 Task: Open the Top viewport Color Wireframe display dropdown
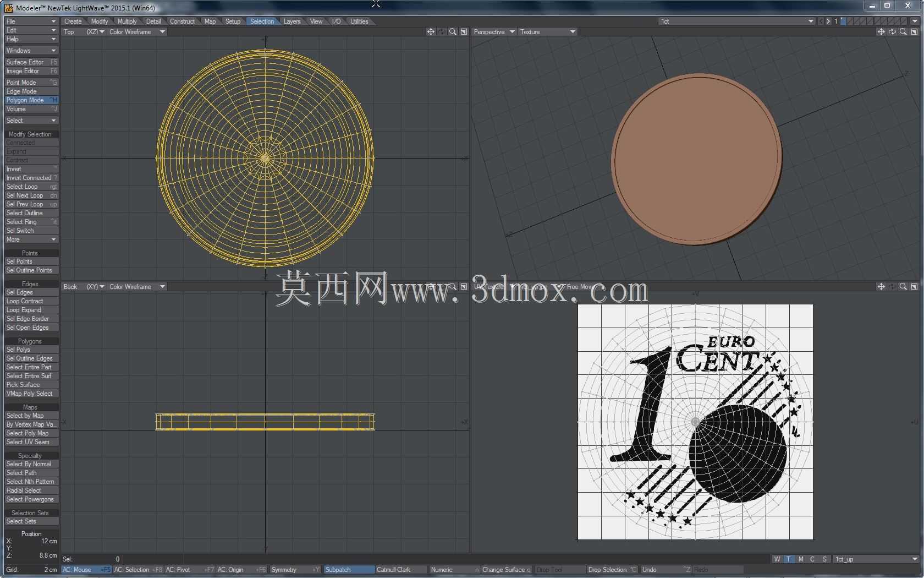137,32
